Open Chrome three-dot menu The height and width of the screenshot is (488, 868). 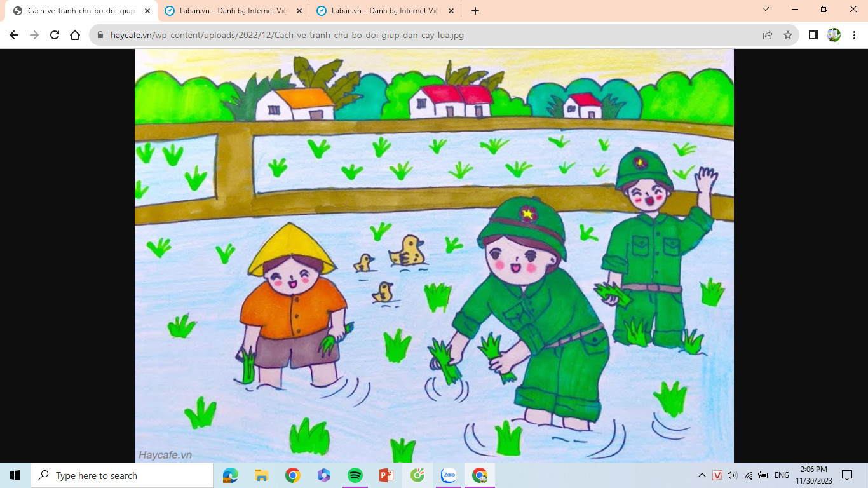pos(854,35)
